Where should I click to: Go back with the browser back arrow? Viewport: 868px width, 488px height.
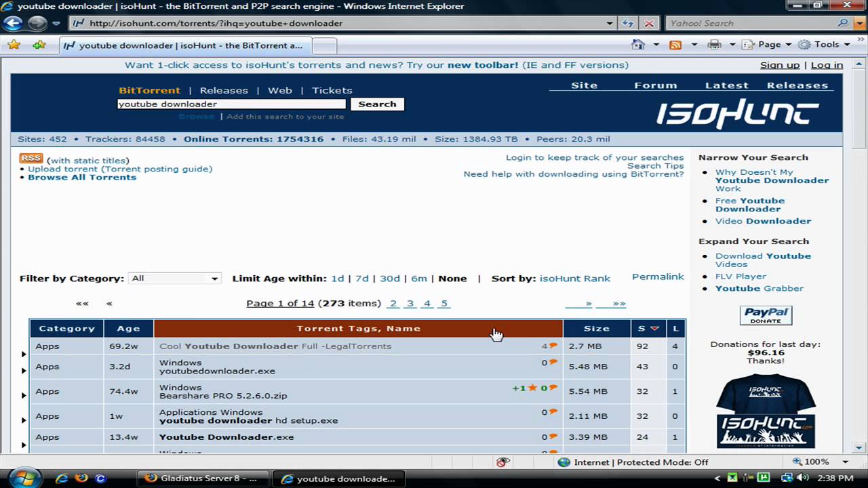[x=13, y=23]
